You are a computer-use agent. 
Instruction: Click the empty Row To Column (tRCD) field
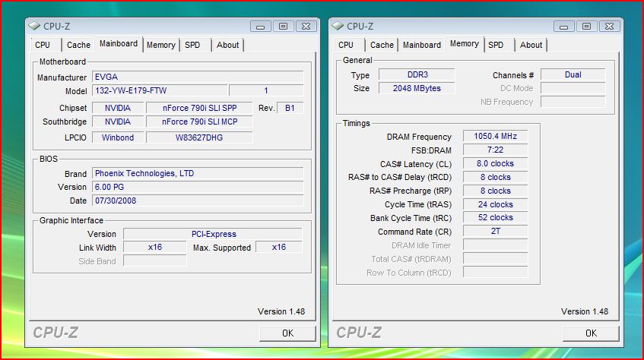[495, 272]
